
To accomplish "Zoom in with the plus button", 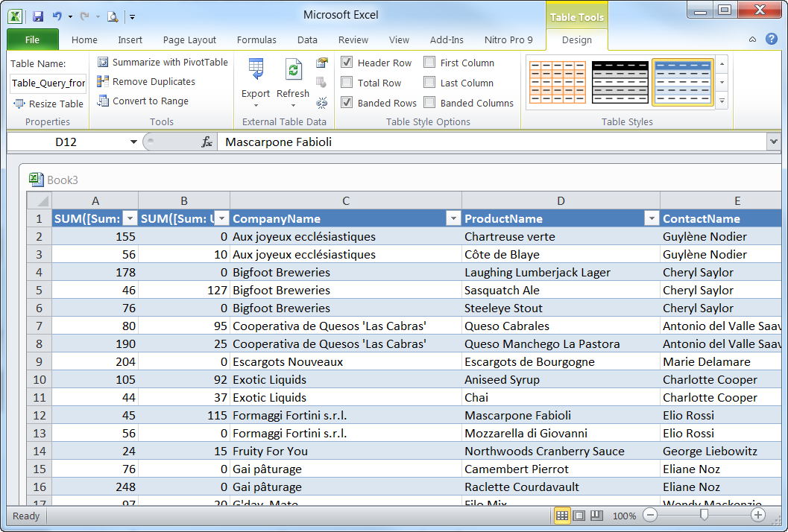I will pyautogui.click(x=758, y=515).
